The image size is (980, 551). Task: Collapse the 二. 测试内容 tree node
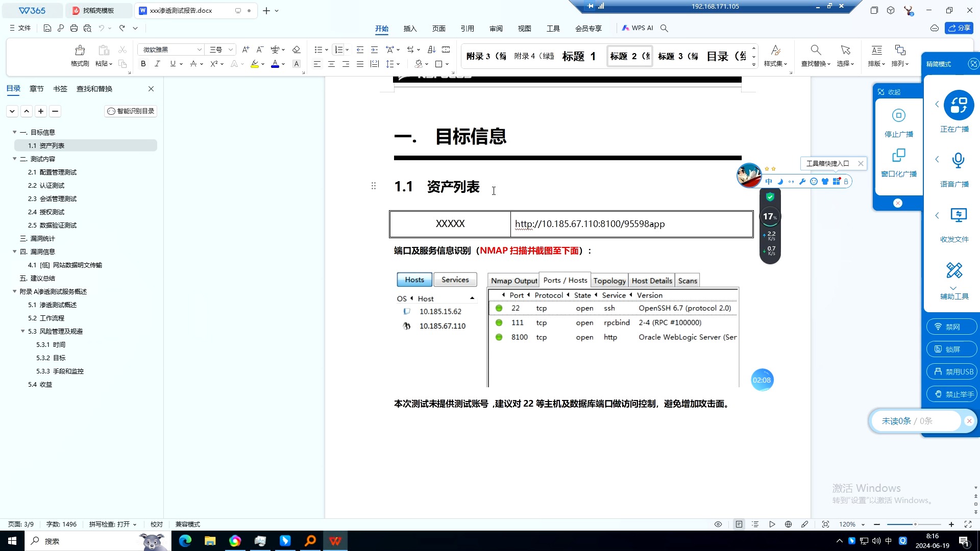[x=15, y=159]
